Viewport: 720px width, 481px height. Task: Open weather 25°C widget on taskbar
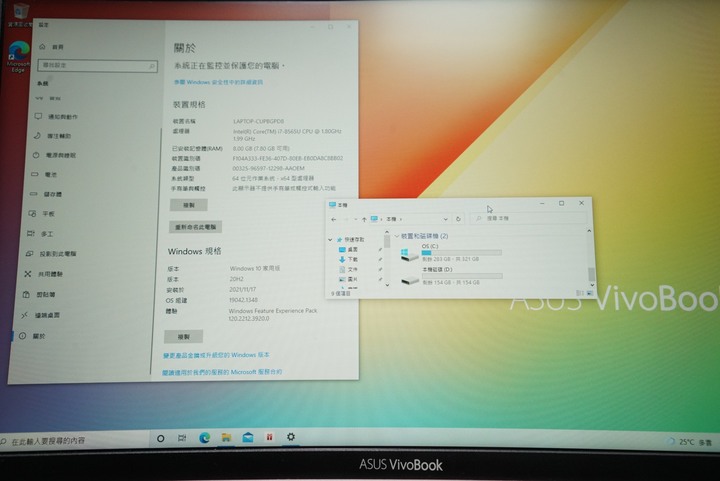[689, 442]
